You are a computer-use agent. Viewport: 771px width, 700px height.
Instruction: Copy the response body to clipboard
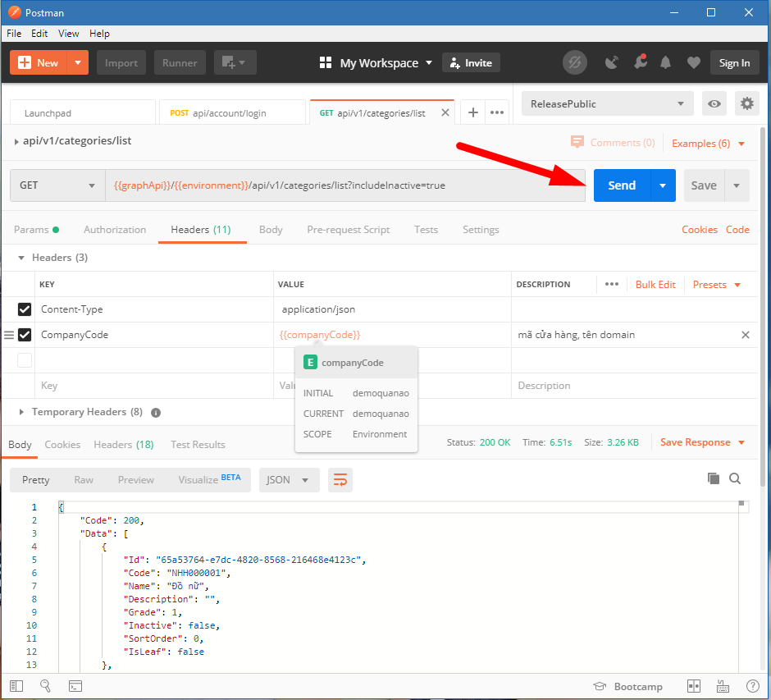pos(713,478)
